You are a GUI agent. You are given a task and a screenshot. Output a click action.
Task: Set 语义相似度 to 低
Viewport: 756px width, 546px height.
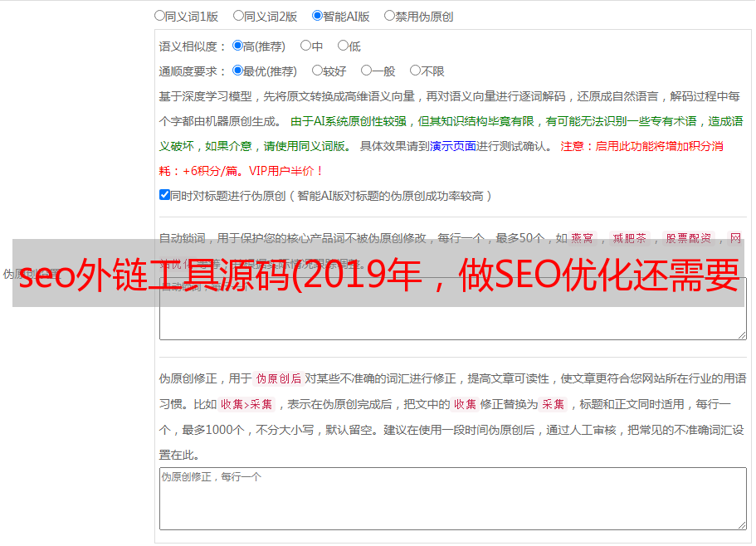pyautogui.click(x=343, y=46)
